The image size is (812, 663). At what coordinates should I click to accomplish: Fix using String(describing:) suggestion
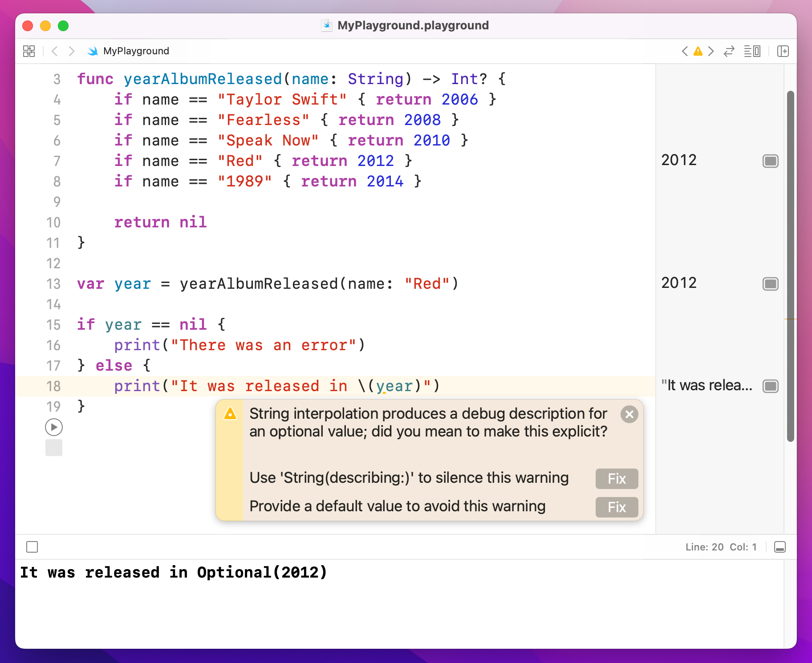[617, 479]
